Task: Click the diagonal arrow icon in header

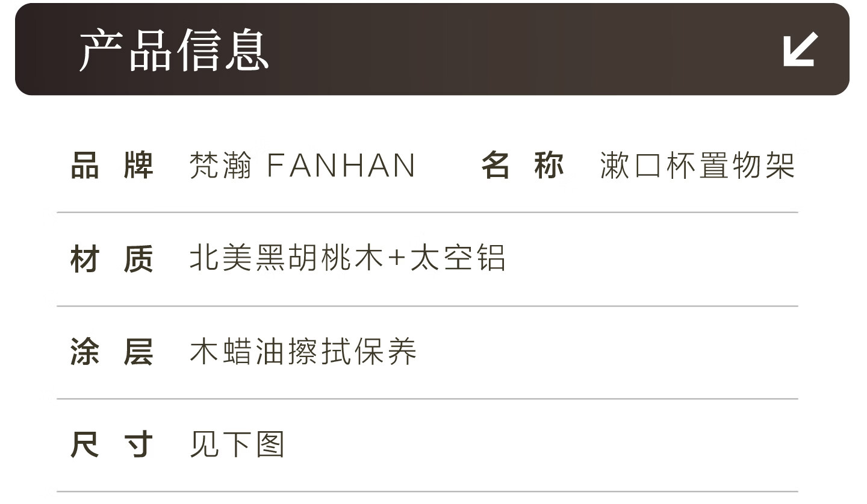Action: [800, 49]
